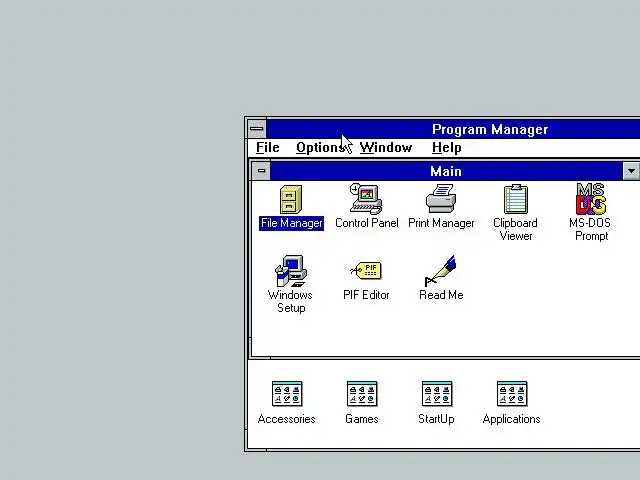Open the Help menu
640x480 pixels.
pyautogui.click(x=447, y=147)
